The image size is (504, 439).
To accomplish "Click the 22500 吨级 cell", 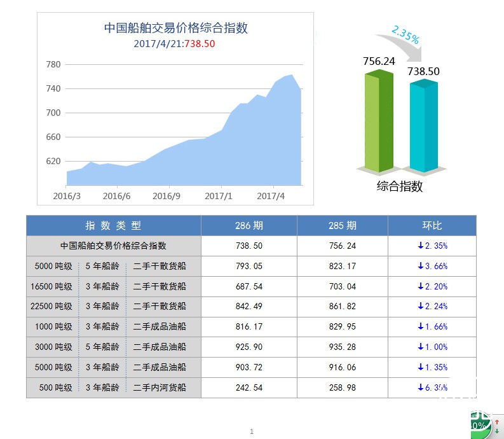I will [51, 306].
